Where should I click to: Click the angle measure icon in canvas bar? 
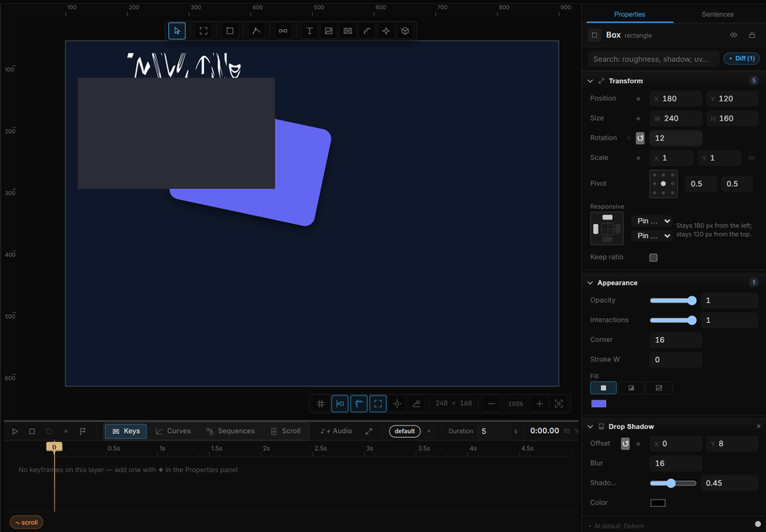[x=416, y=404]
